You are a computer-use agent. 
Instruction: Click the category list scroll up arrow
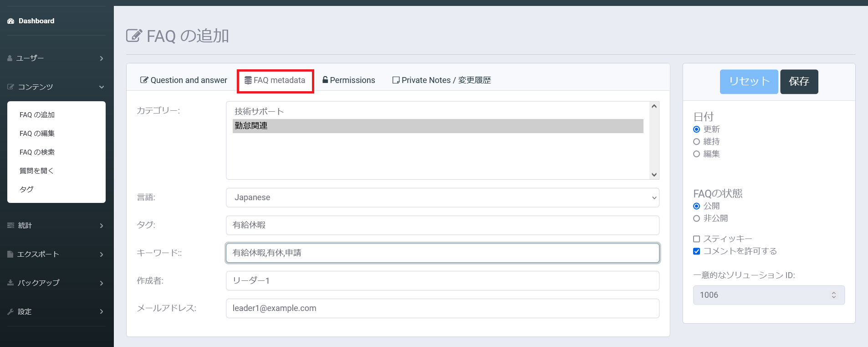click(x=654, y=106)
